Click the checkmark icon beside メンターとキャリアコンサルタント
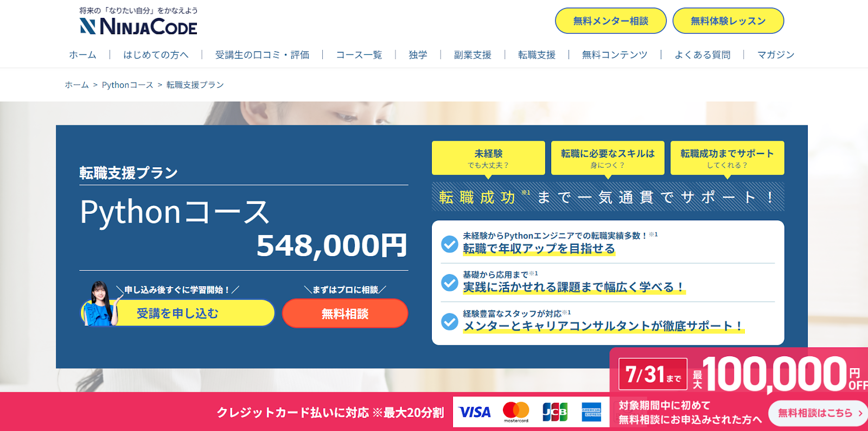 point(450,322)
